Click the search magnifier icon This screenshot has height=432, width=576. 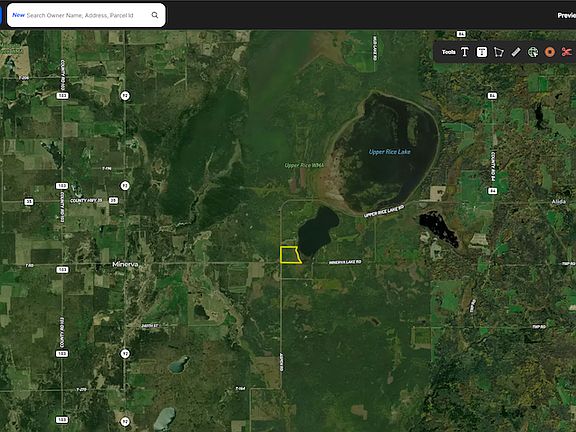pos(155,15)
